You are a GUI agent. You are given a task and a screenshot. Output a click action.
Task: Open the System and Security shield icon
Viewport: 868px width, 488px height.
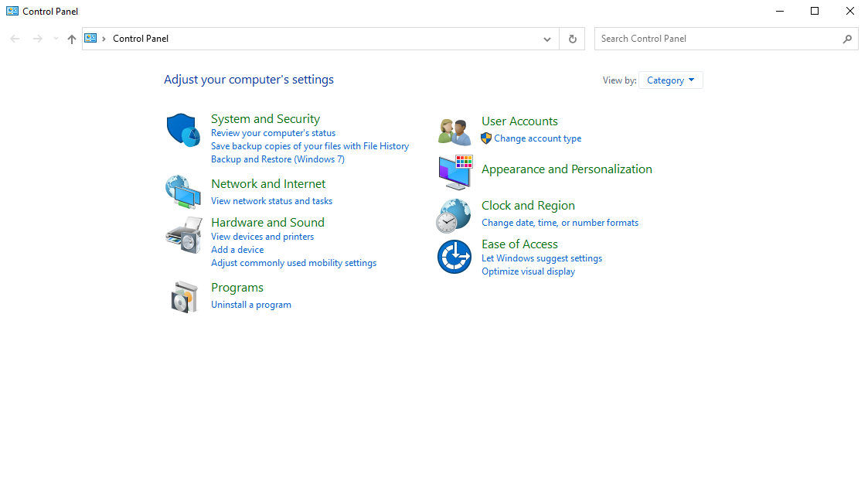pyautogui.click(x=183, y=130)
